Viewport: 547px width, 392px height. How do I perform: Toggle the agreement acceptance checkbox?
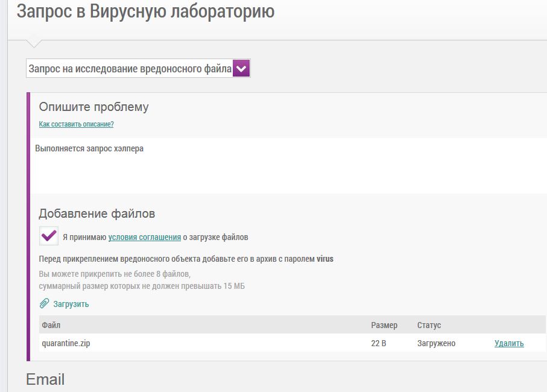(x=49, y=236)
